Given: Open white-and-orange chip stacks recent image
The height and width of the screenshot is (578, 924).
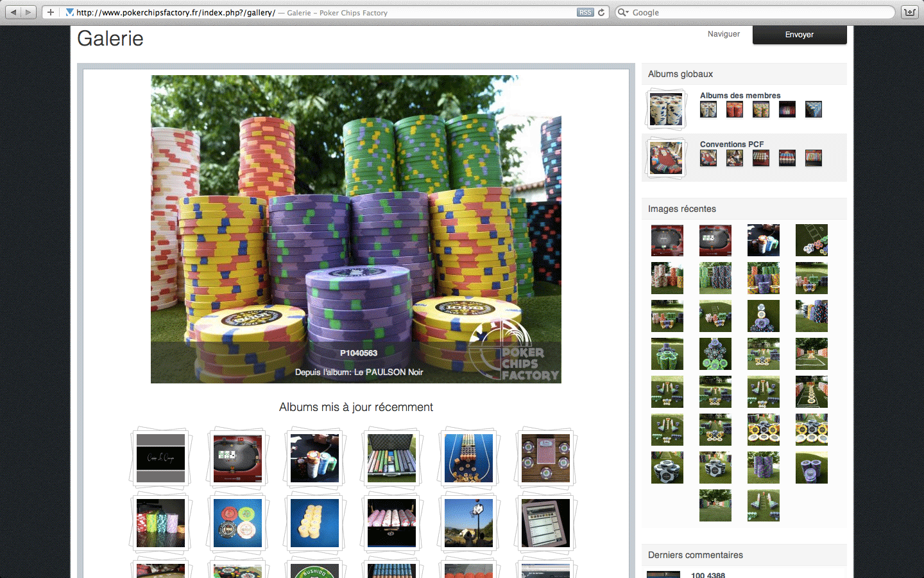Looking at the screenshot, I should pyautogui.click(x=667, y=278).
